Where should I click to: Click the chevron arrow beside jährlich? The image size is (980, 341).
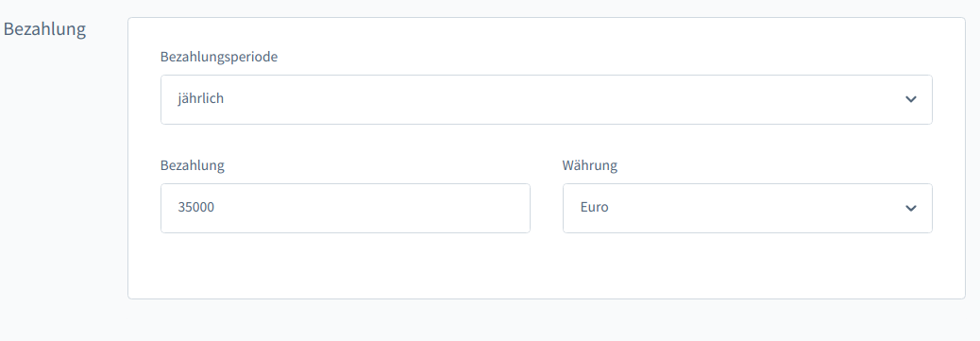(911, 99)
